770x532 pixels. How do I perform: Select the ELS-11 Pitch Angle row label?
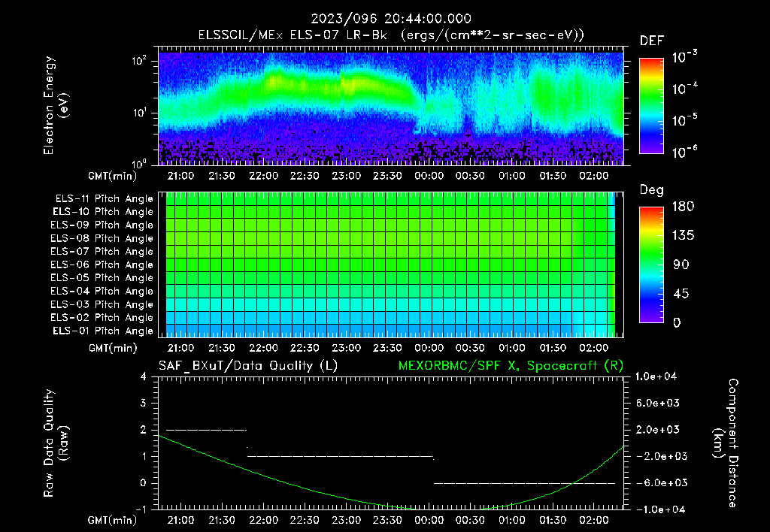(104, 199)
